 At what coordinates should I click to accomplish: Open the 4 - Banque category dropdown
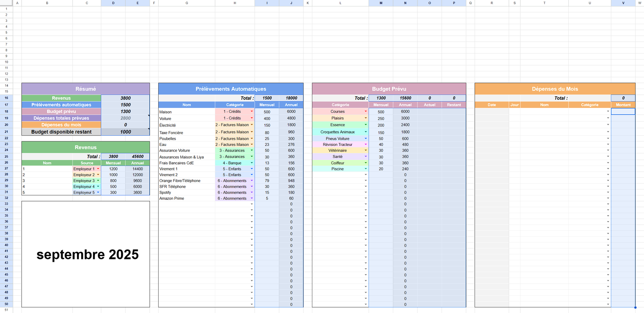point(252,163)
